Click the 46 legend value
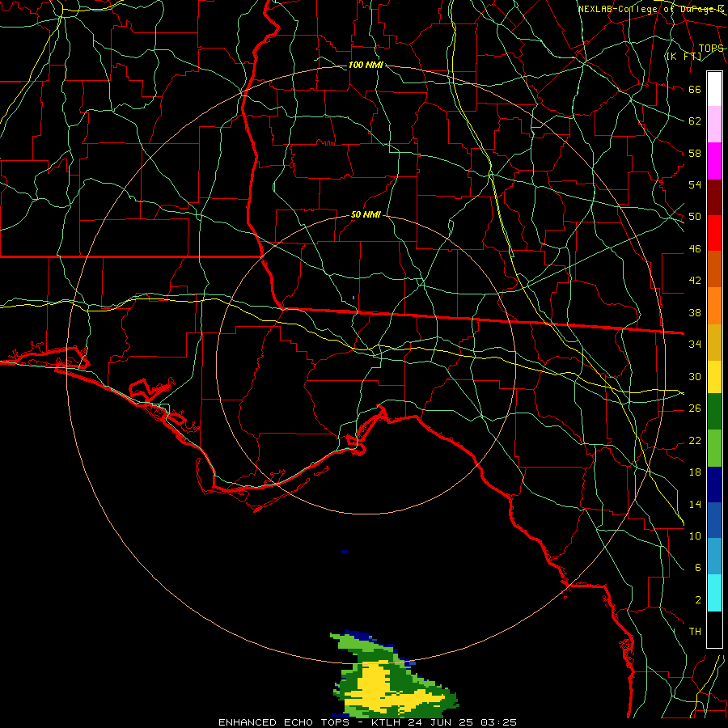 [x=695, y=249]
